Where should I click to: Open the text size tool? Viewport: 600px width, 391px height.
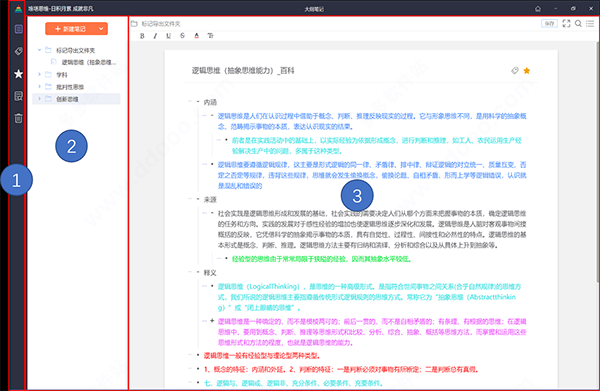pos(210,36)
